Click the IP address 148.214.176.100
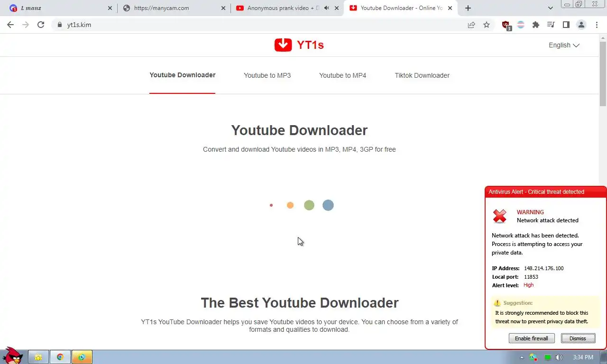This screenshot has height=364, width=607. [543, 268]
